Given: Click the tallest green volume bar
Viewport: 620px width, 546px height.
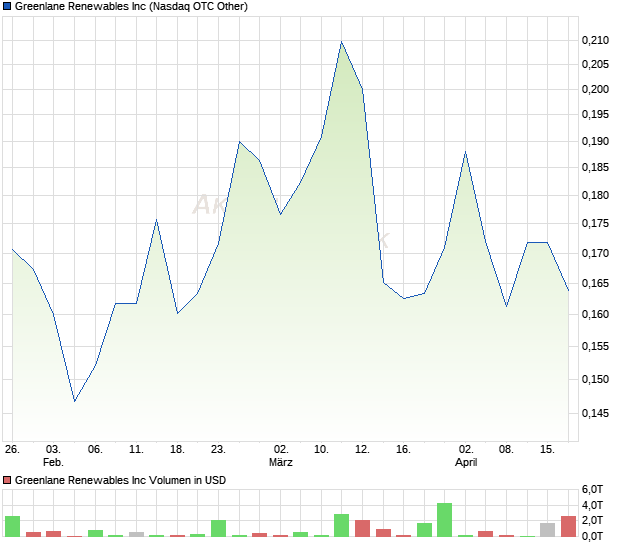Looking at the screenshot, I should click(x=444, y=520).
